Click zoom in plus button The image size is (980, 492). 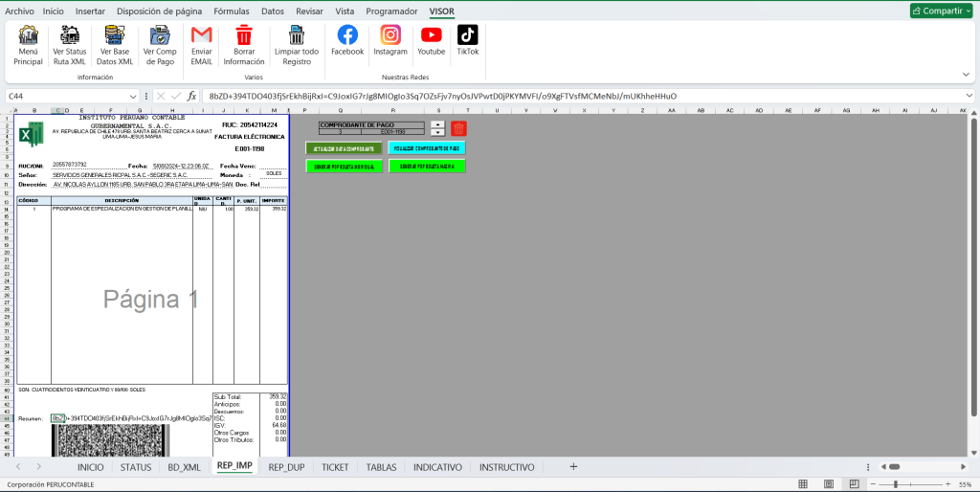948,484
